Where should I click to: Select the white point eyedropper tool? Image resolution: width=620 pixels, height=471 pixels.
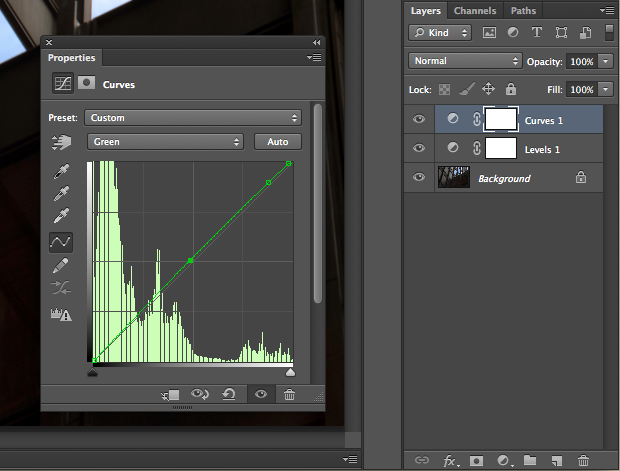pos(61,216)
